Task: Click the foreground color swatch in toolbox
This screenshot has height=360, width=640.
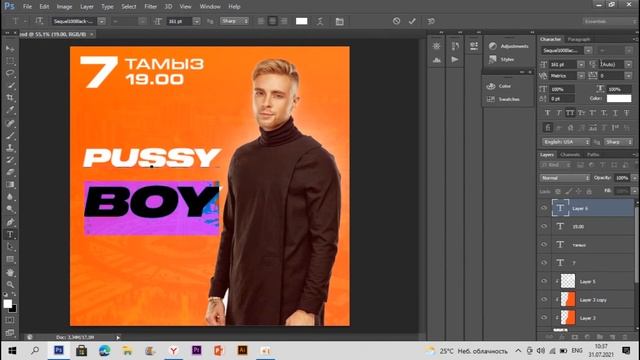Action: [8, 304]
